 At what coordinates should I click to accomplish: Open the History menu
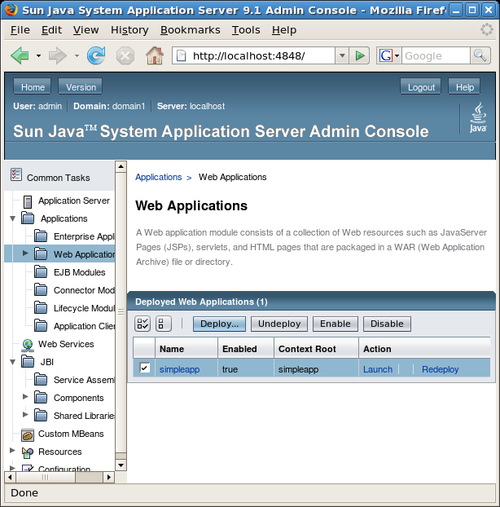129,30
